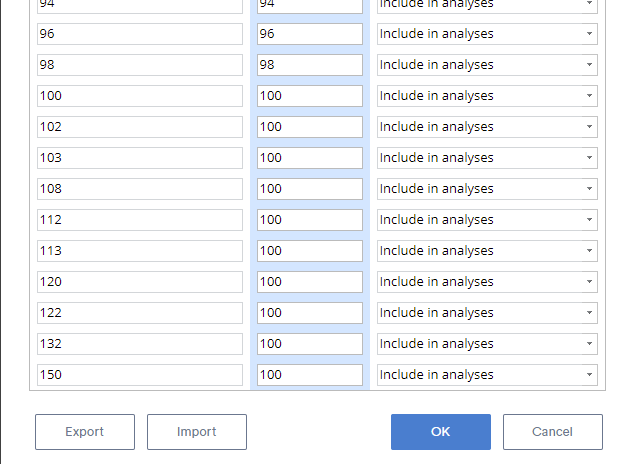
Task: Expand the dropdown in the 102 row
Action: click(x=487, y=127)
